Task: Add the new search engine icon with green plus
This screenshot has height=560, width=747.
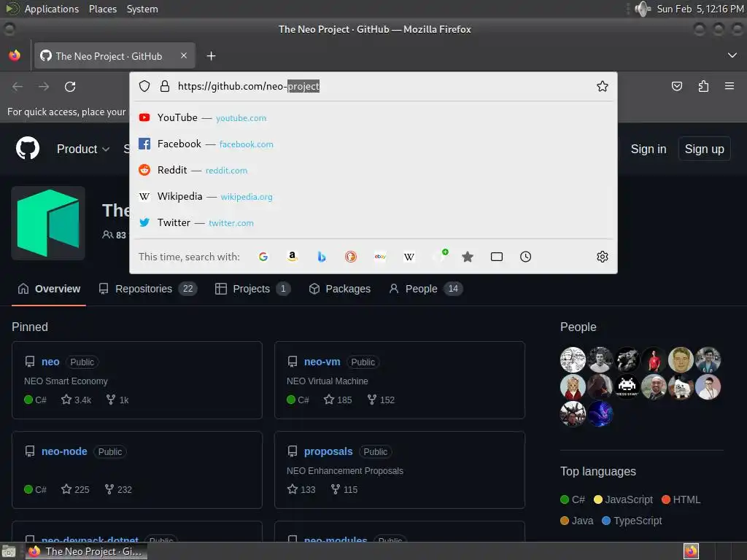Action: click(440, 255)
